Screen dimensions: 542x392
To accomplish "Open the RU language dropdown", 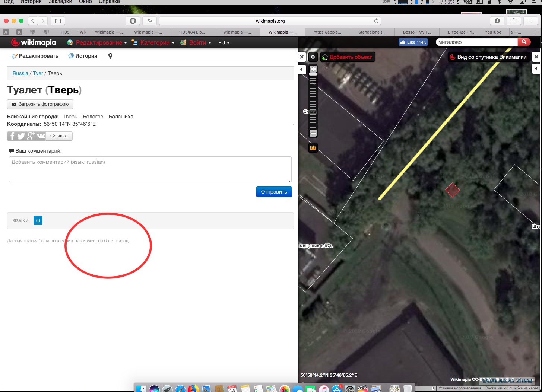I will (224, 42).
